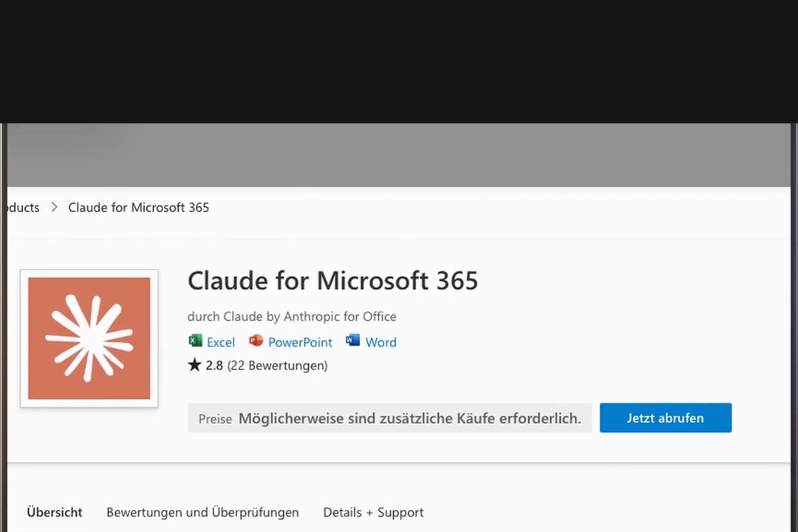
Task: Open the Details + Support tab
Action: tap(373, 512)
